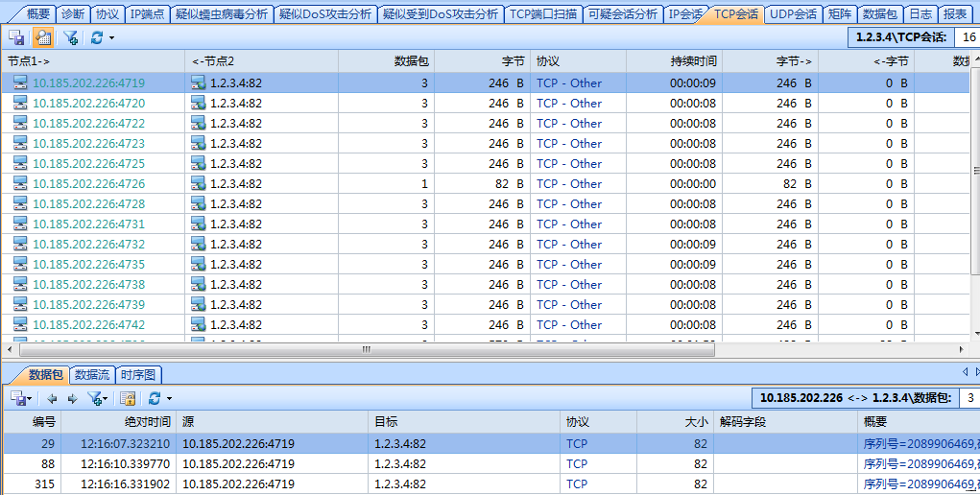Toggle the lock/auto-scroll icon in the packet toolbar
This screenshot has width=980, height=495.
(x=127, y=397)
